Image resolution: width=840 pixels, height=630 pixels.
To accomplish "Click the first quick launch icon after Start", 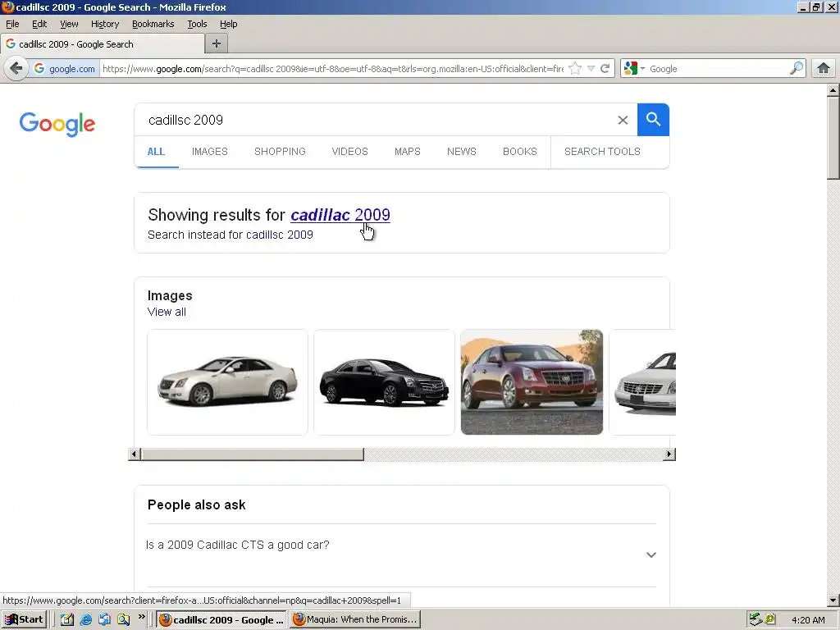I will click(67, 620).
